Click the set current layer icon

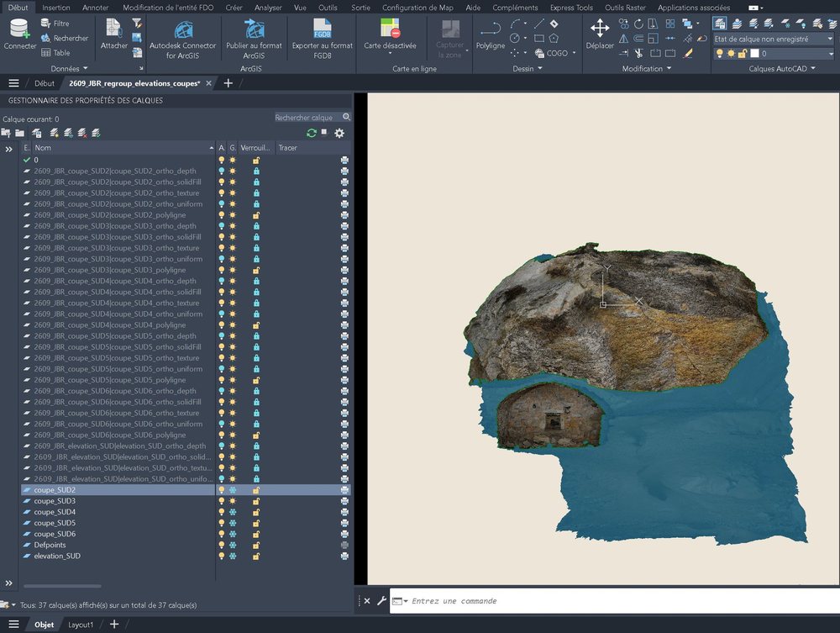click(96, 133)
